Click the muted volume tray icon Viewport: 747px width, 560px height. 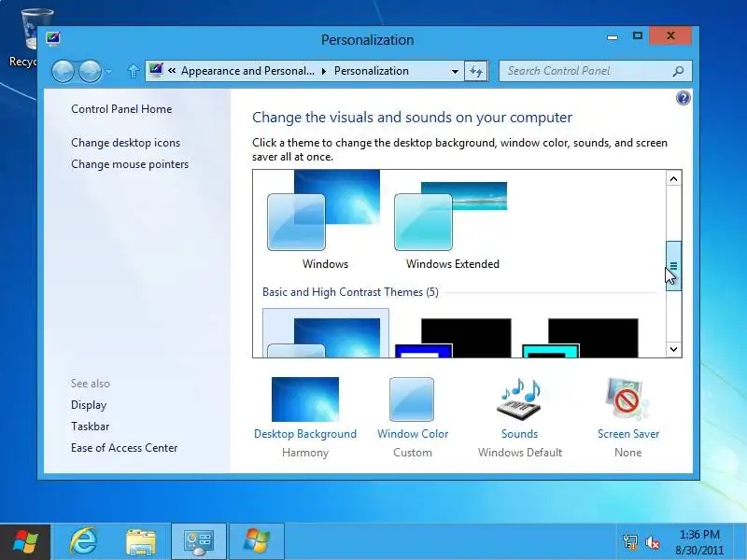(652, 542)
